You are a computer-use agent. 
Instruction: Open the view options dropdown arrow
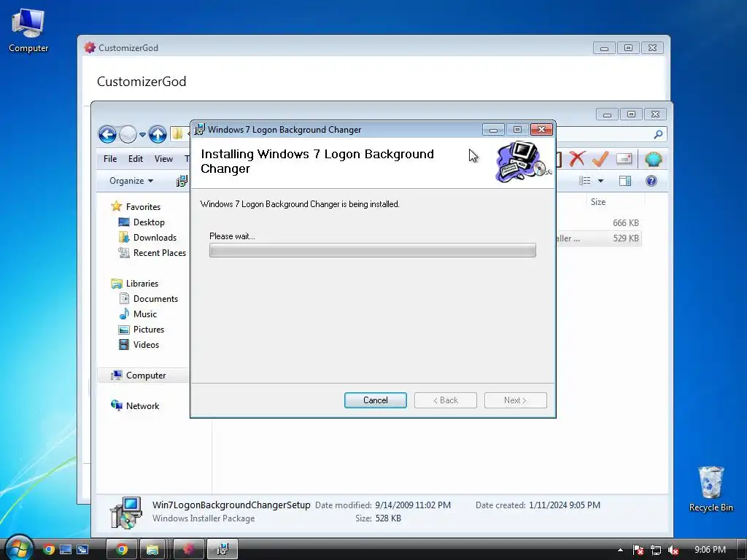point(600,181)
